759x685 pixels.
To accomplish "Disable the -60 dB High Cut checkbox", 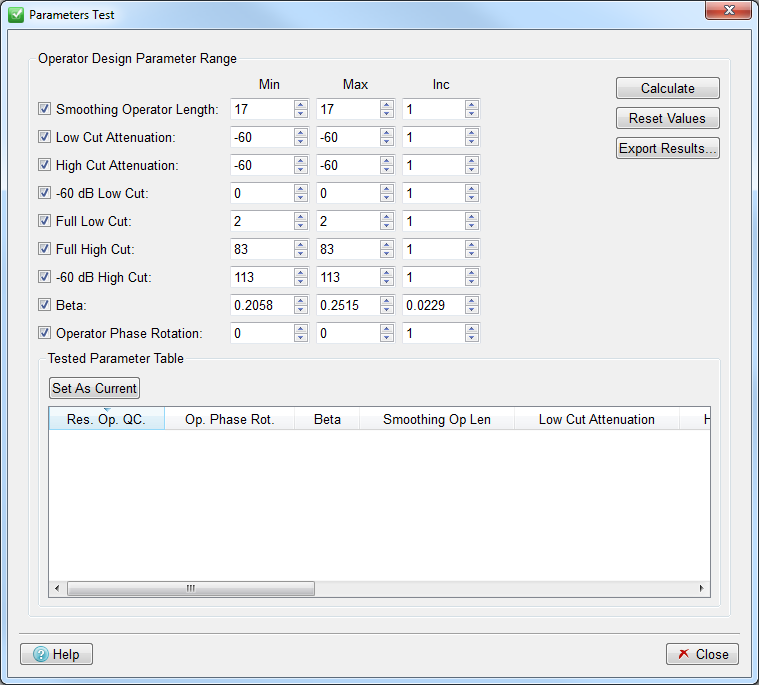I will point(44,277).
